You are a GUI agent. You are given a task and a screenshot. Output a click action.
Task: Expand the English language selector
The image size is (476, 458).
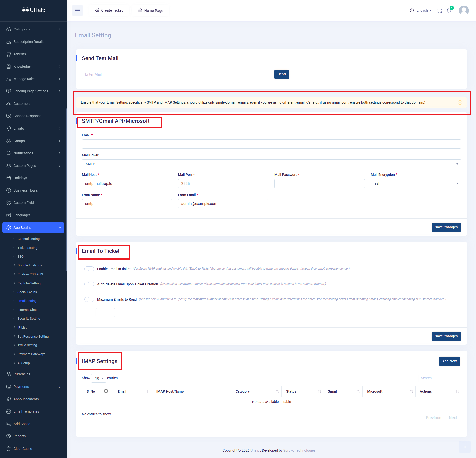click(424, 11)
